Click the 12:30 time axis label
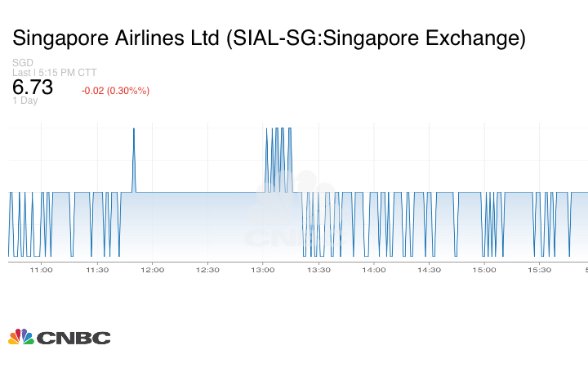 click(207, 270)
